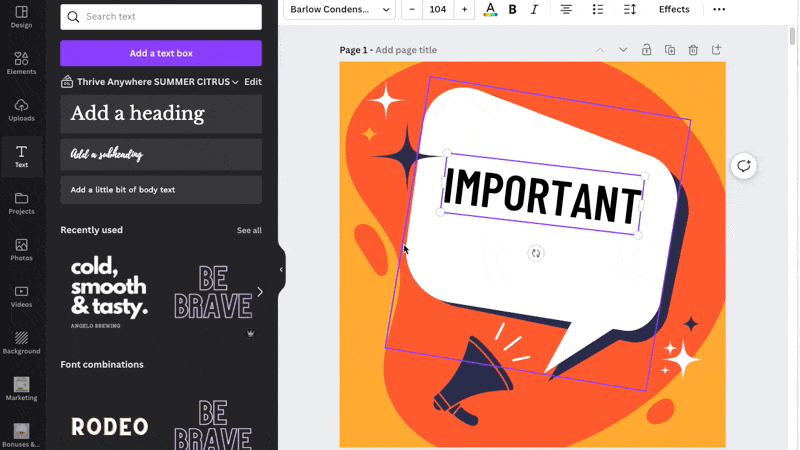The image size is (800, 450).
Task: Change text alignment
Action: tap(566, 9)
